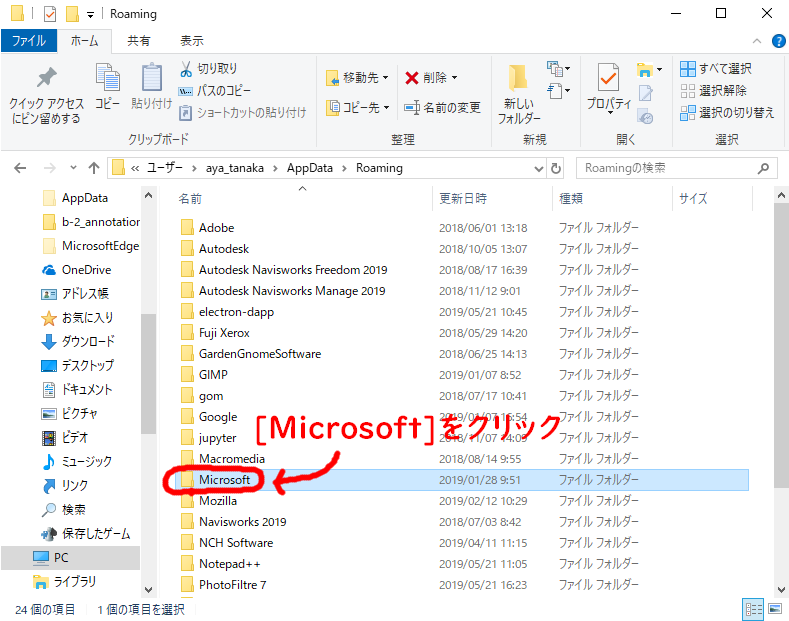The width and height of the screenshot is (789, 621).
Task: Switch to details view icon
Action: [x=753, y=609]
